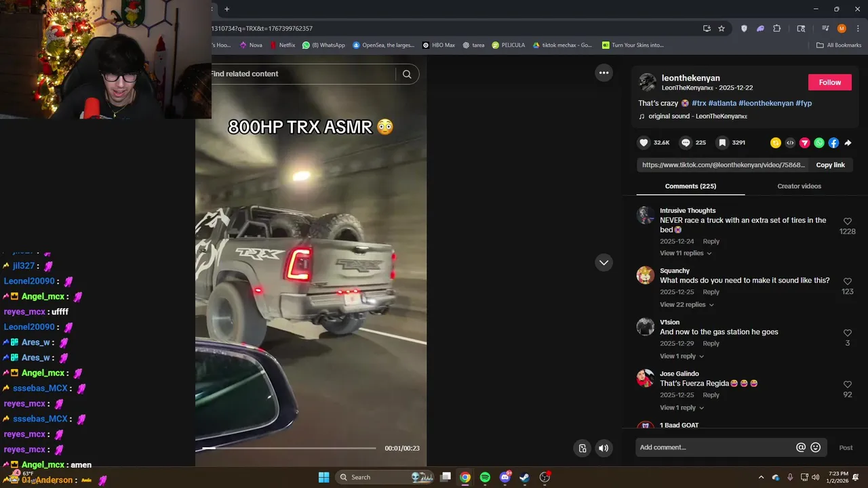
Task: Switch to the Comments (225) tab
Action: [x=690, y=186]
